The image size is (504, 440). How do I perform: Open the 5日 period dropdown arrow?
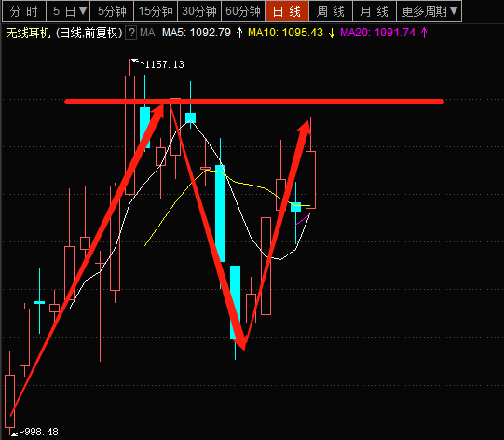[x=83, y=11]
